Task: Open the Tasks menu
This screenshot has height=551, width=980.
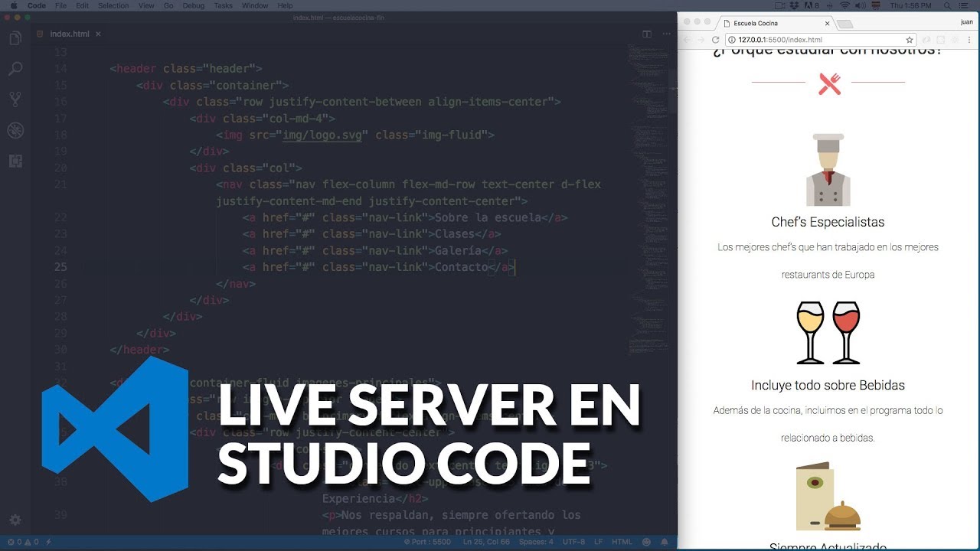Action: click(224, 5)
